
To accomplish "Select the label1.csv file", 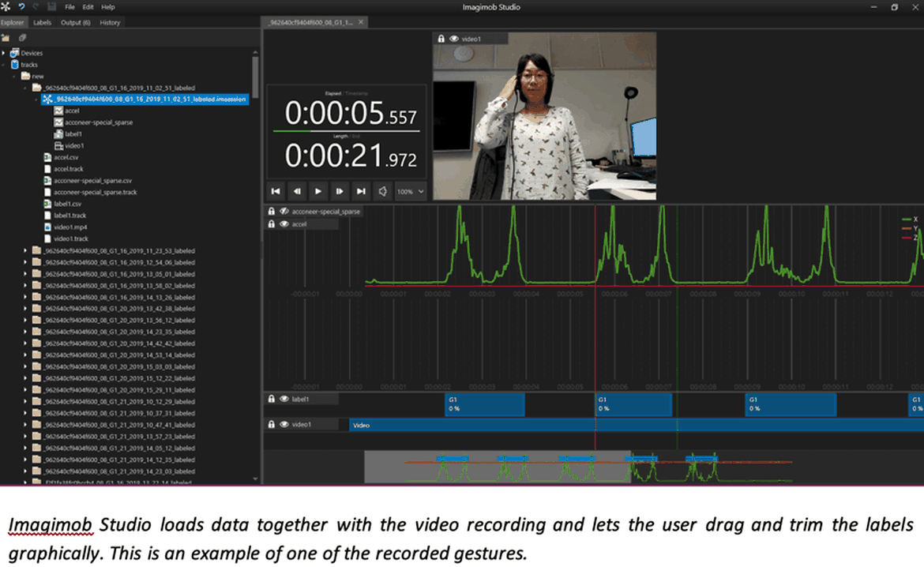I will [x=67, y=204].
